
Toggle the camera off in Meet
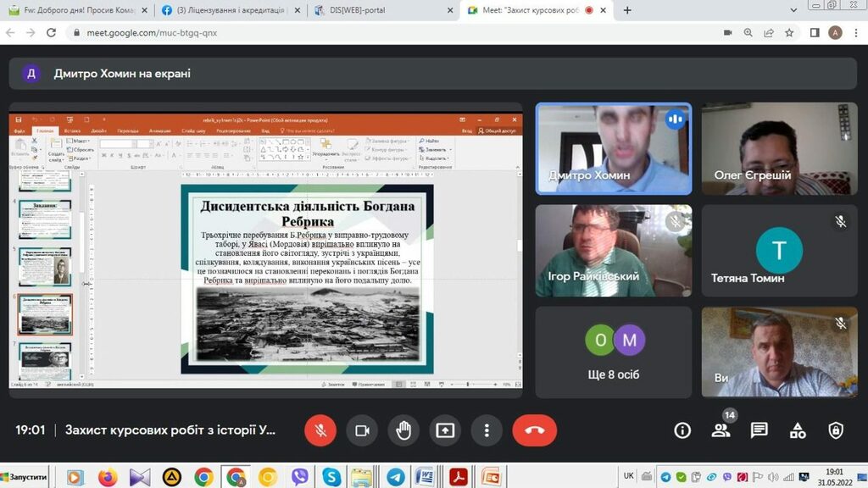(x=362, y=430)
